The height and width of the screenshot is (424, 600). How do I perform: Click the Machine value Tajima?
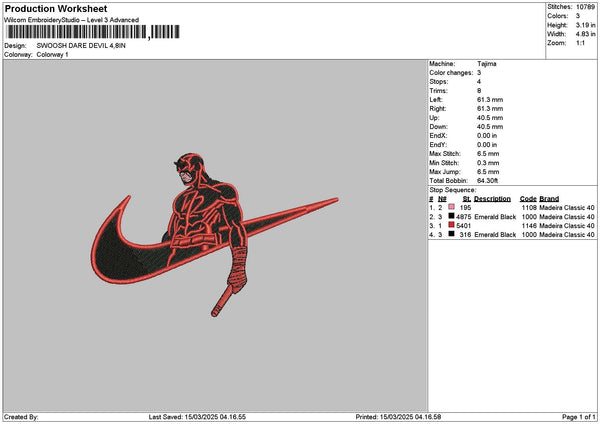pyautogui.click(x=487, y=64)
